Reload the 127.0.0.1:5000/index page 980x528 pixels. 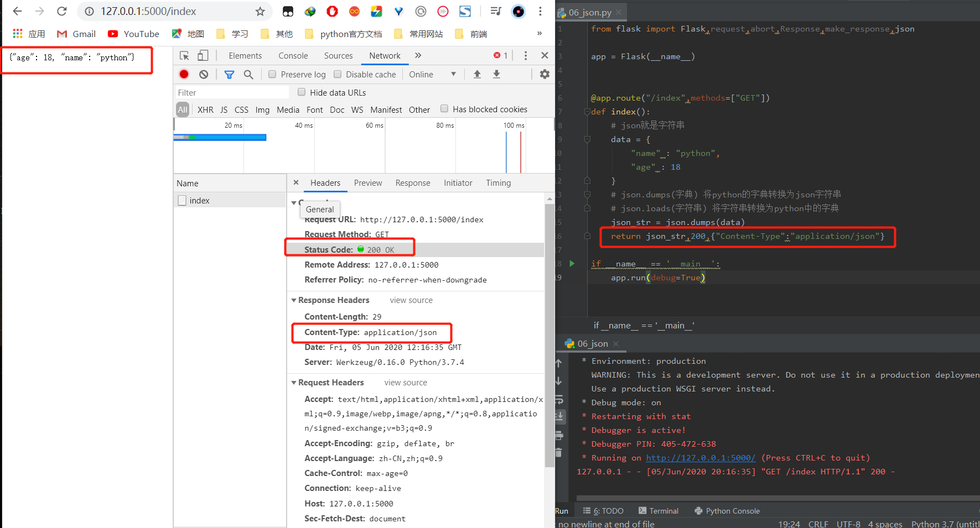click(62, 11)
